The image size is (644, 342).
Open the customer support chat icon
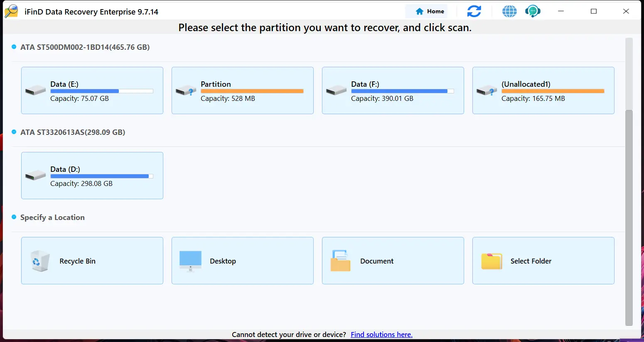click(533, 11)
